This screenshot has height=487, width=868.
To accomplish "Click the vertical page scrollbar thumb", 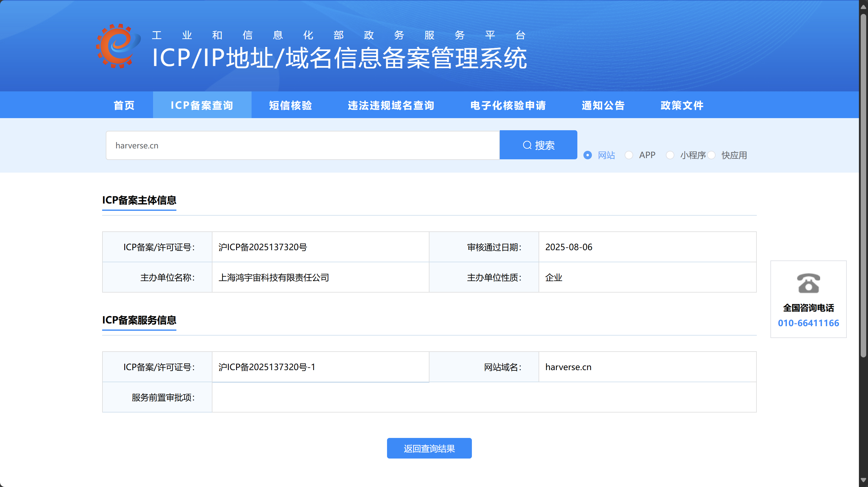I will click(863, 185).
